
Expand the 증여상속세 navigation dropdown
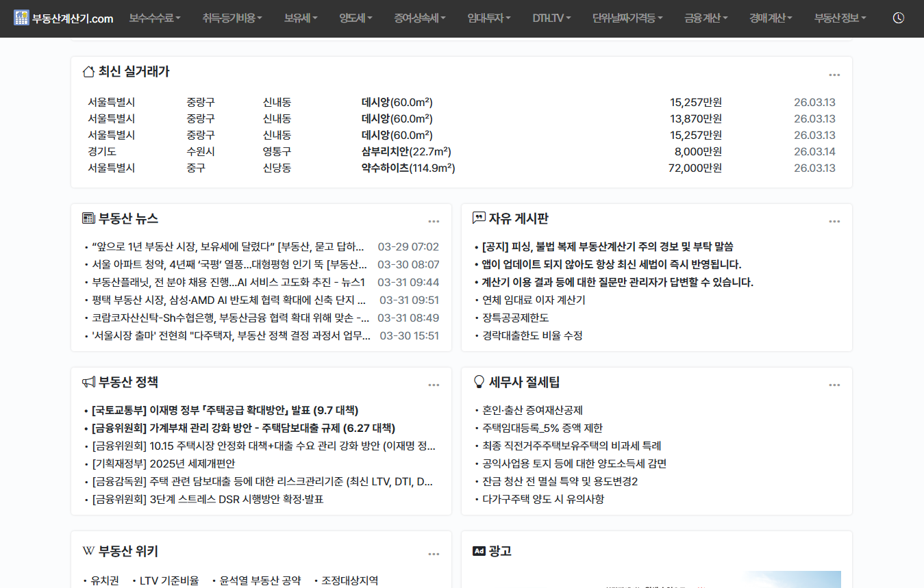419,18
